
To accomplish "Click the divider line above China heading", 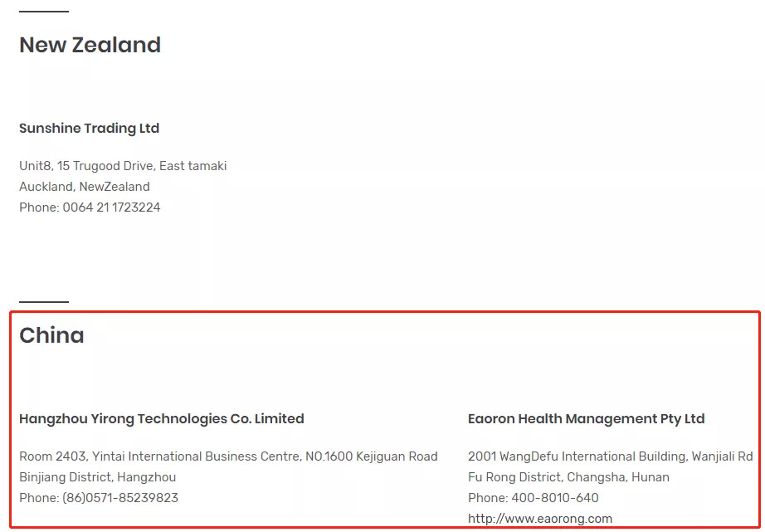I will coord(44,302).
